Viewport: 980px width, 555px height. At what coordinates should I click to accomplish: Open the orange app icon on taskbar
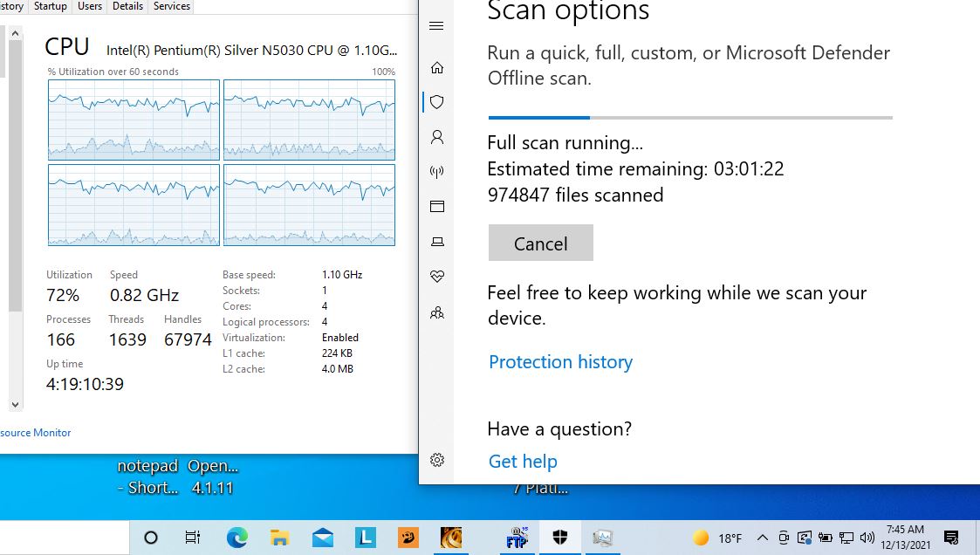408,538
